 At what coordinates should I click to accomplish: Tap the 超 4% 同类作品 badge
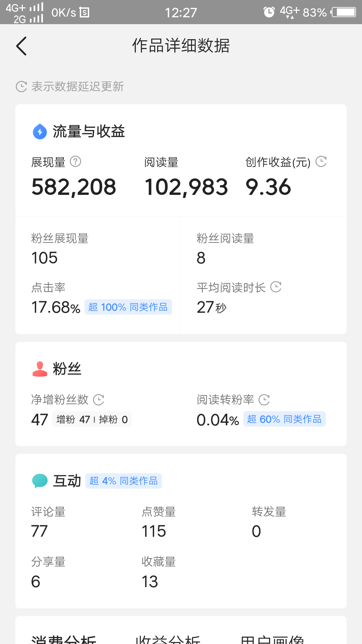pyautogui.click(x=124, y=481)
